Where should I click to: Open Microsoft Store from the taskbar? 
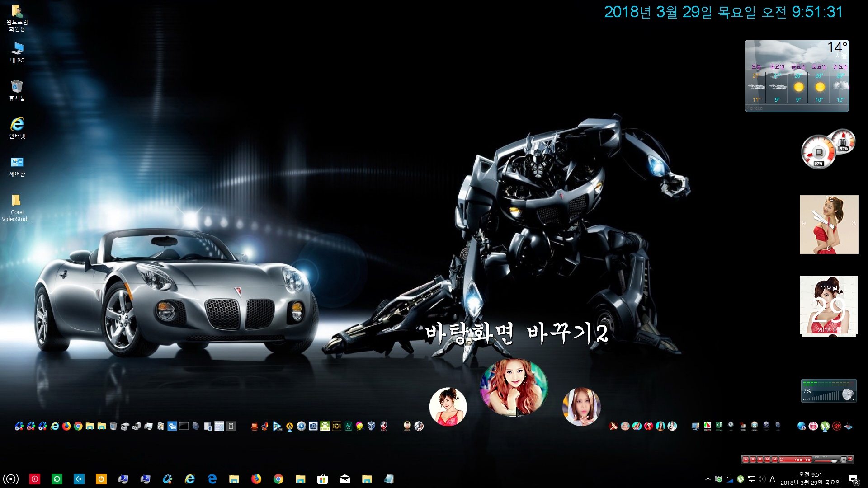point(322,479)
